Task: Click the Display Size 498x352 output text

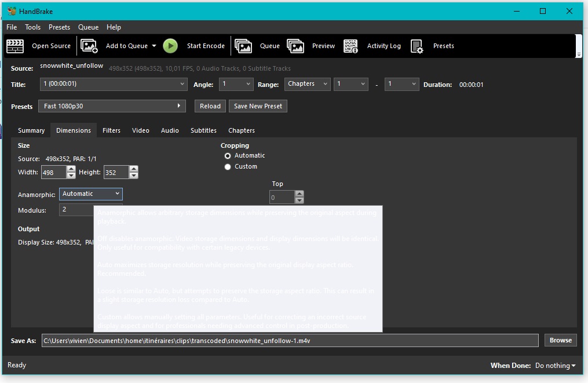Action: click(x=49, y=242)
